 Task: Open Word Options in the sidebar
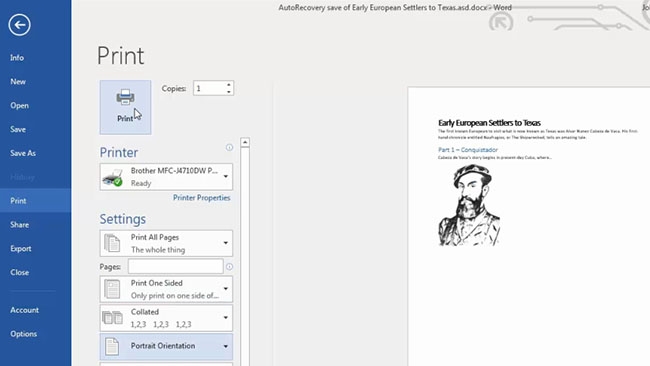(24, 334)
